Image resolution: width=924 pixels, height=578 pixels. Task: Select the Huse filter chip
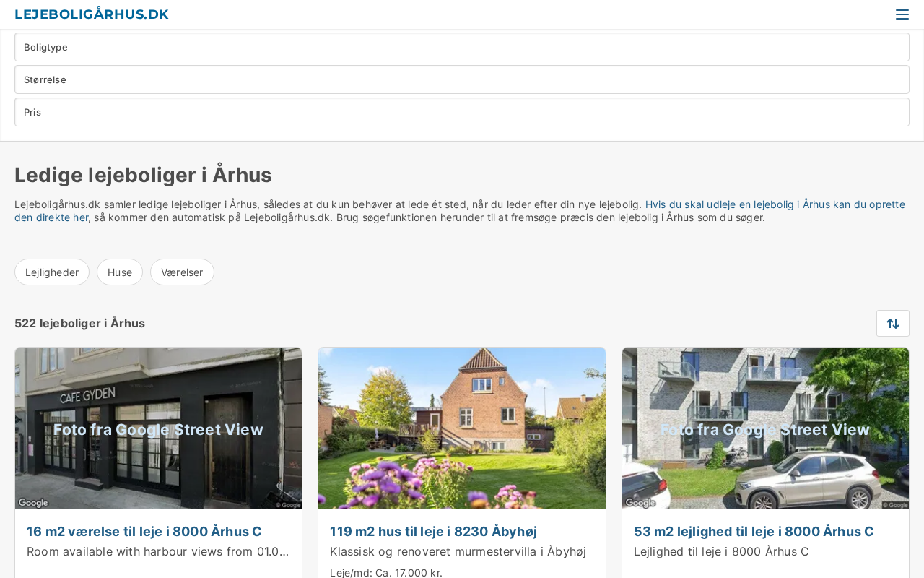120,272
